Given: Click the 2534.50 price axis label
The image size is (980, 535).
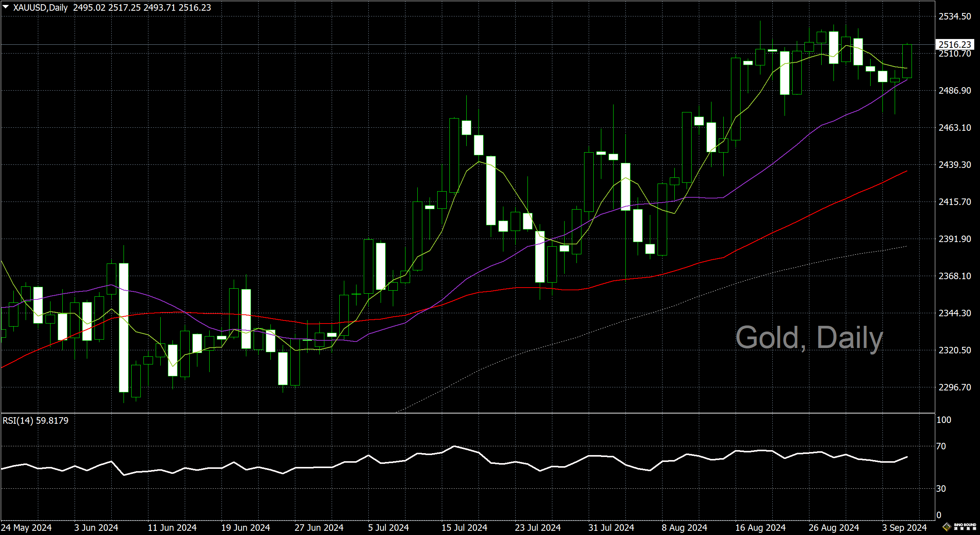Looking at the screenshot, I should point(954,16).
